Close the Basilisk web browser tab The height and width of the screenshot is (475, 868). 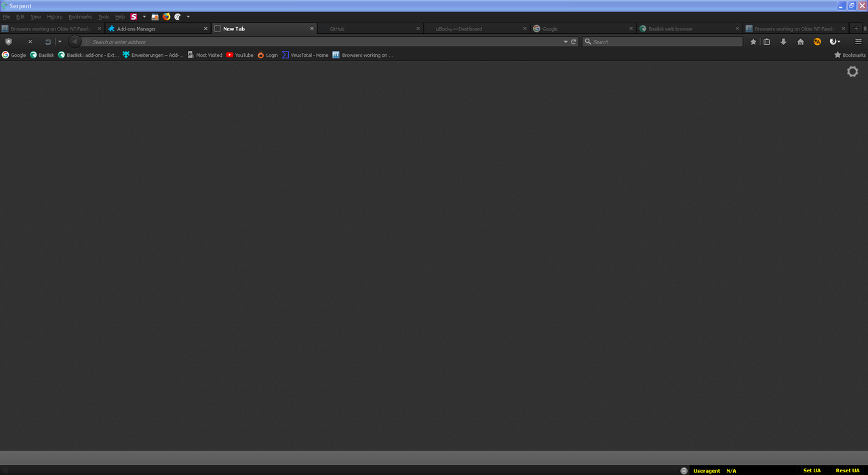click(738, 29)
